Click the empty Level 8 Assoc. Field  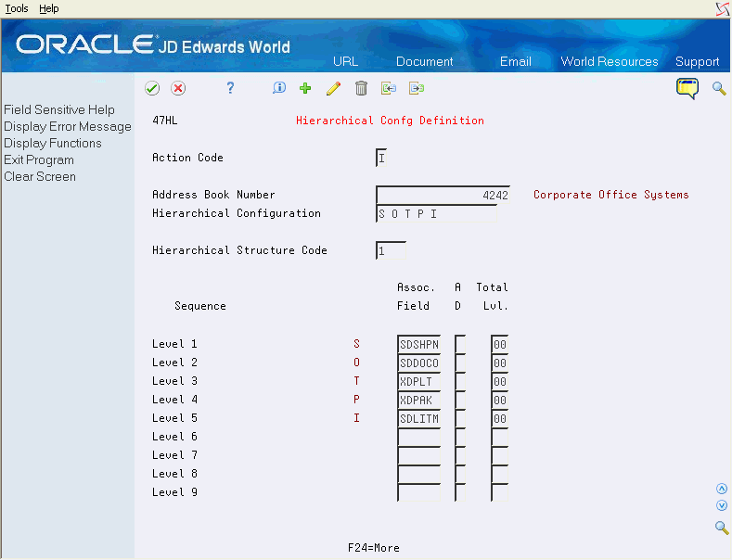(x=418, y=474)
